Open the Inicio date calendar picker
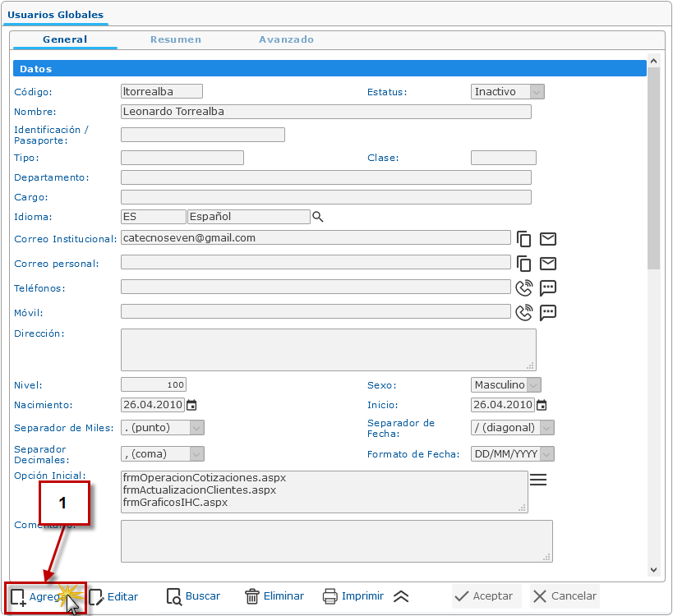 (x=542, y=405)
